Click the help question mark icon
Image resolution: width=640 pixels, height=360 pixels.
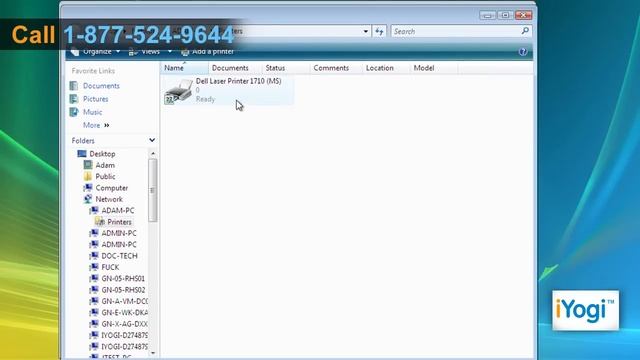coord(523,52)
